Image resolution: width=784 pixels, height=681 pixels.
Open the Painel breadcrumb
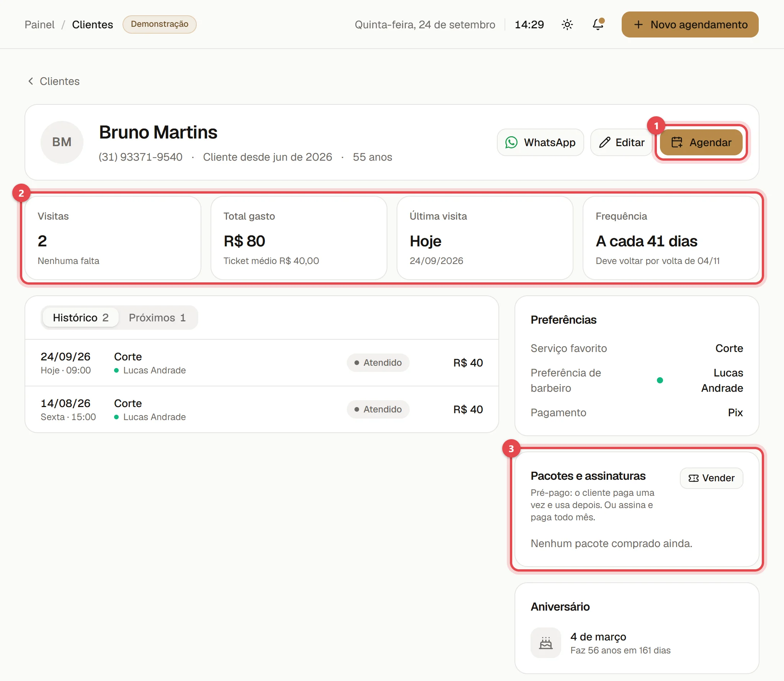[x=39, y=24]
